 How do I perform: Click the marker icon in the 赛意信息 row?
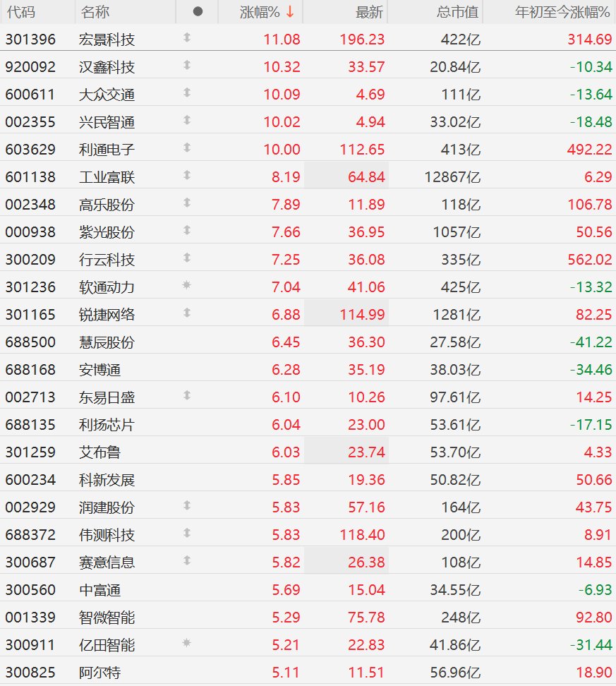click(187, 561)
